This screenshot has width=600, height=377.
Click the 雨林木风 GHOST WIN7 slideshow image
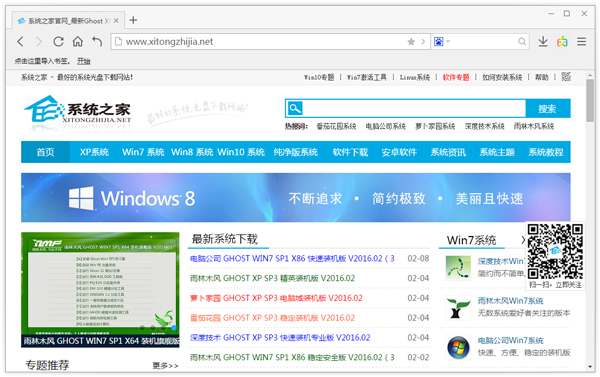point(100,289)
